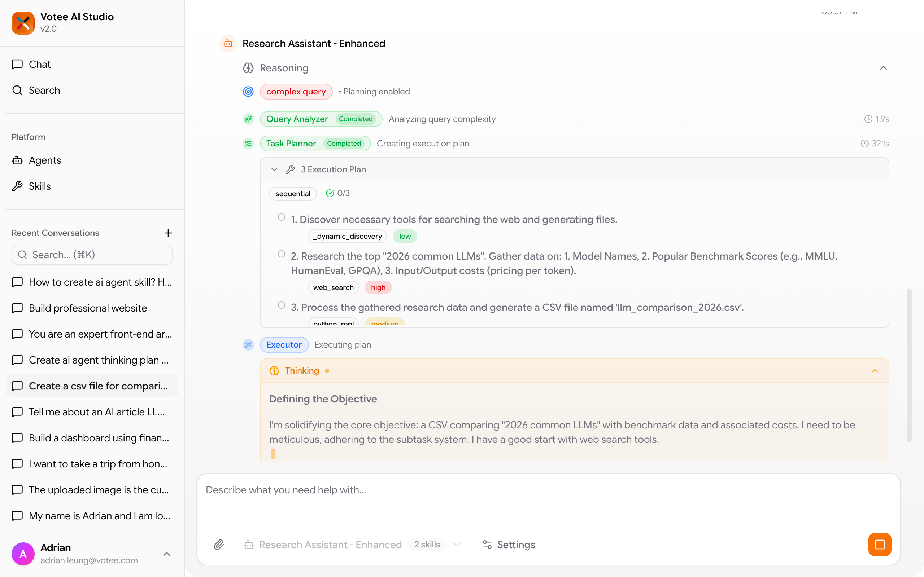Image resolution: width=924 pixels, height=577 pixels.
Task: Focus the recent conversations search field
Action: [x=92, y=255]
